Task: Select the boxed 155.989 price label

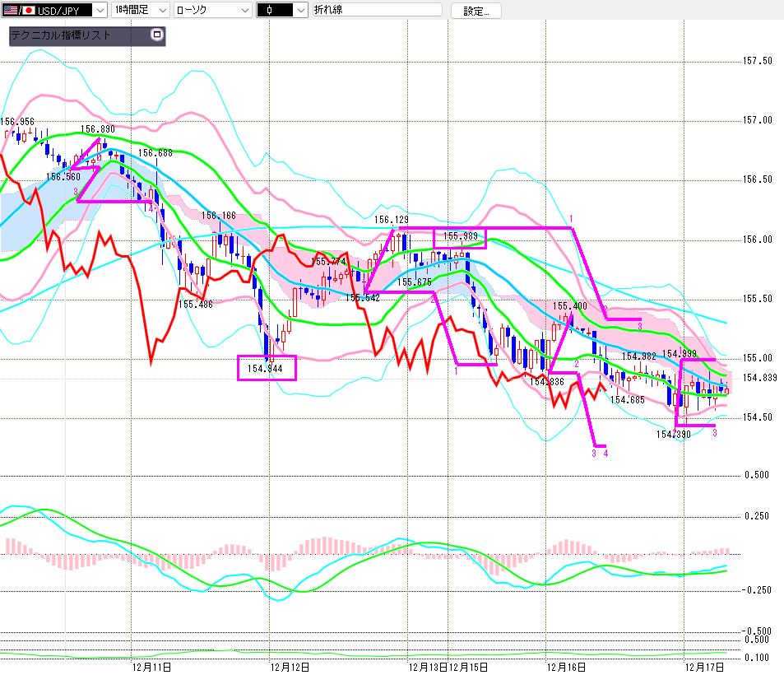Action: 460,237
